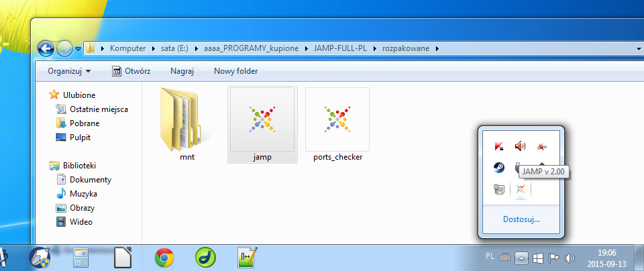
Task: Click the JAMP tray icon in overflow panel
Action: [521, 189]
